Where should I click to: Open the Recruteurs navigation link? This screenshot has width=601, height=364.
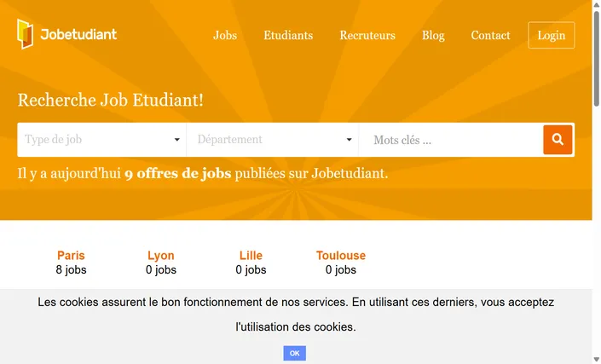367,35
